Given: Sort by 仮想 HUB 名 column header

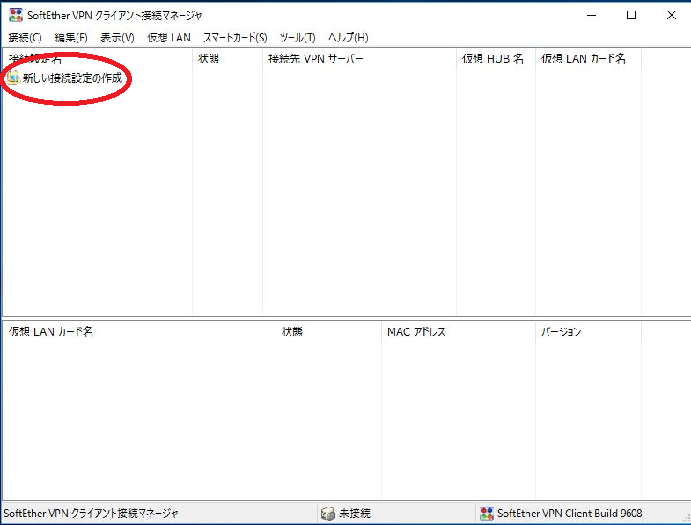Looking at the screenshot, I should coord(496,59).
